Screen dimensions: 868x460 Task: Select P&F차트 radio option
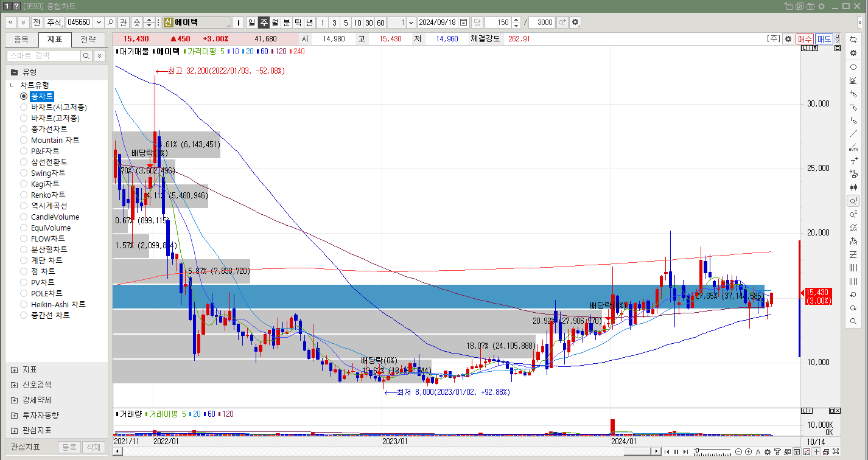(24, 151)
